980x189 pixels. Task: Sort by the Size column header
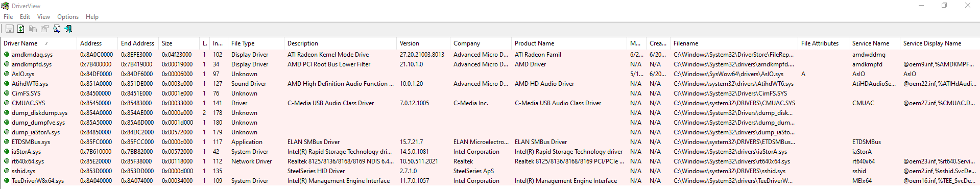click(x=179, y=43)
